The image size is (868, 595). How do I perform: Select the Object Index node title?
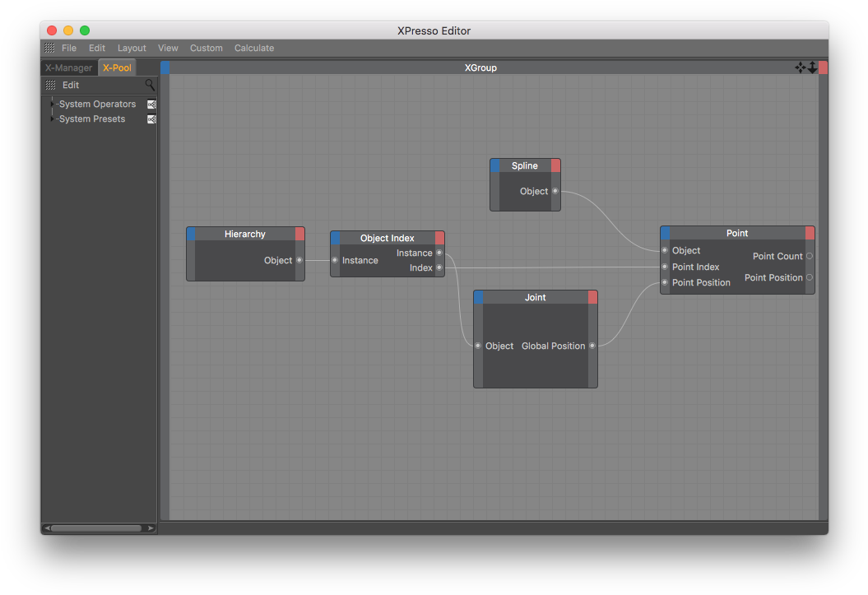coord(387,238)
